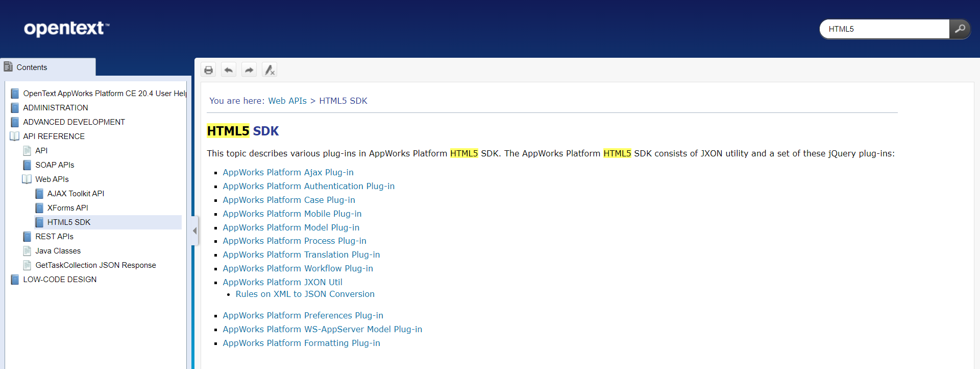Open AppWorks Platform Ajax Plug-in link

click(x=288, y=173)
